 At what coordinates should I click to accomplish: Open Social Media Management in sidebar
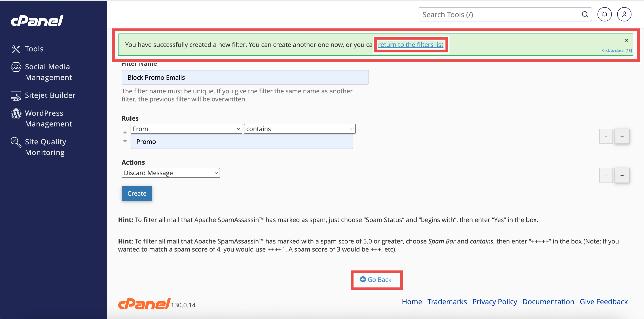[x=47, y=72]
